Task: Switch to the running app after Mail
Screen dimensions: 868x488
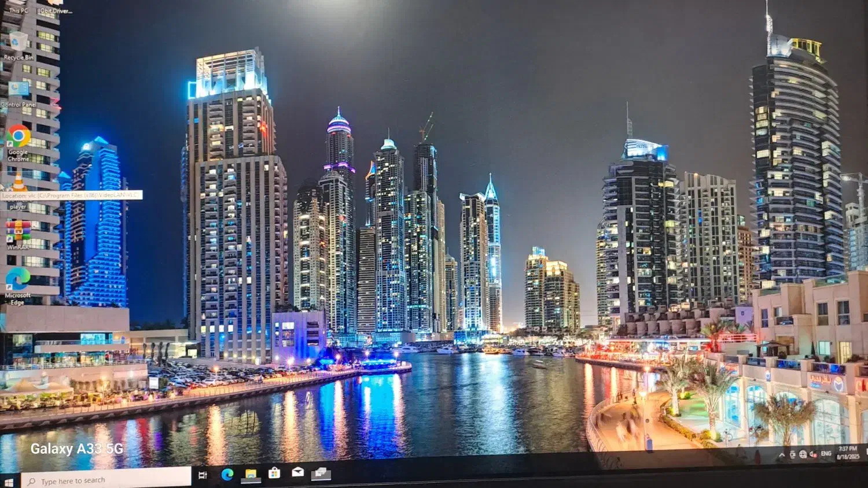Action: click(321, 474)
